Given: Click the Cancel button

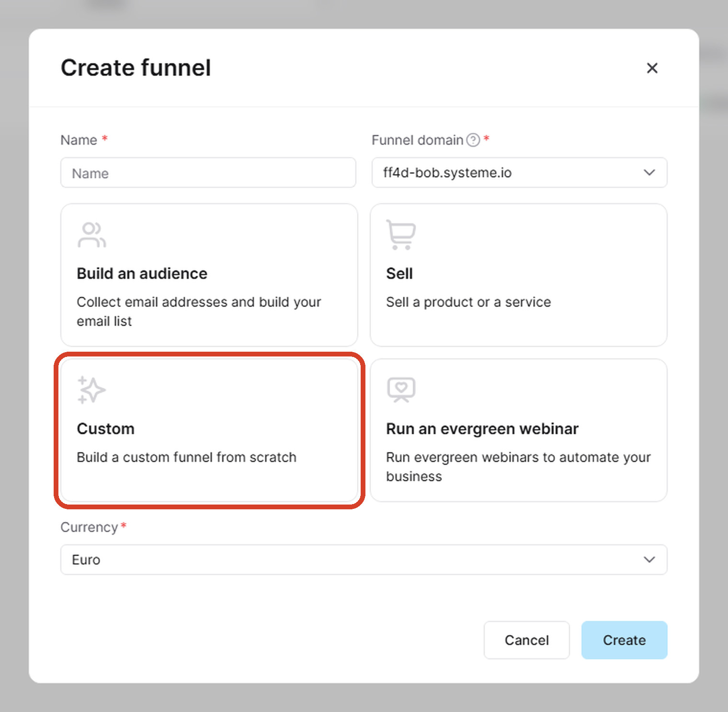Looking at the screenshot, I should point(526,640).
